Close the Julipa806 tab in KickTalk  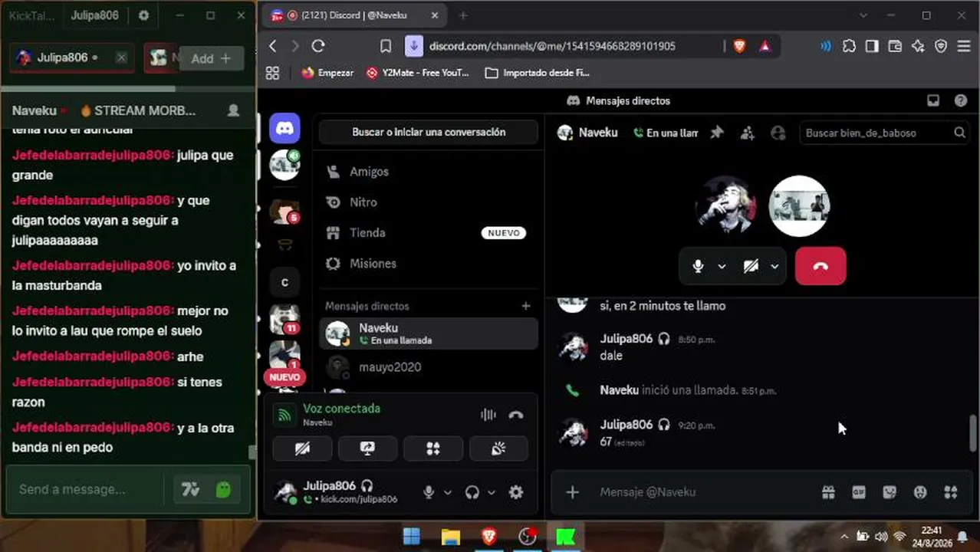[x=121, y=58]
